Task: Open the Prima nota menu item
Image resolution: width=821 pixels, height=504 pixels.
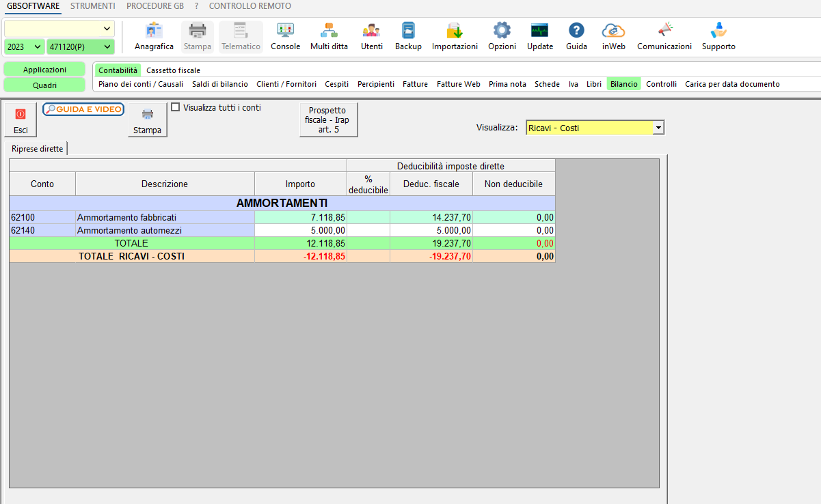Action: pos(507,84)
